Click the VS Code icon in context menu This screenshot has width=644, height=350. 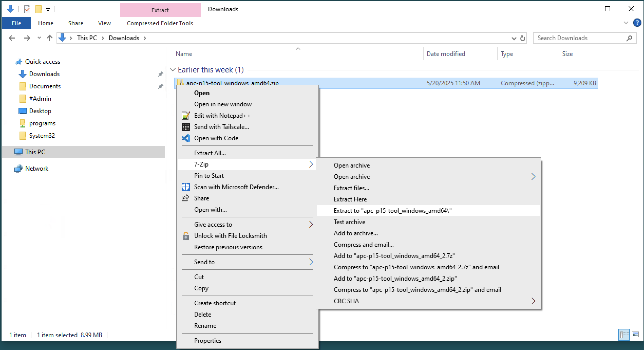coord(186,138)
